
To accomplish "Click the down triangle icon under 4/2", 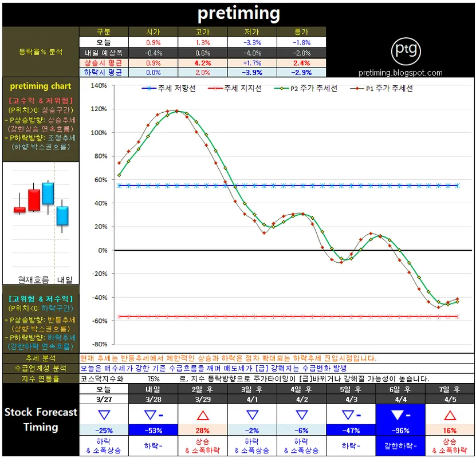I will [301, 414].
